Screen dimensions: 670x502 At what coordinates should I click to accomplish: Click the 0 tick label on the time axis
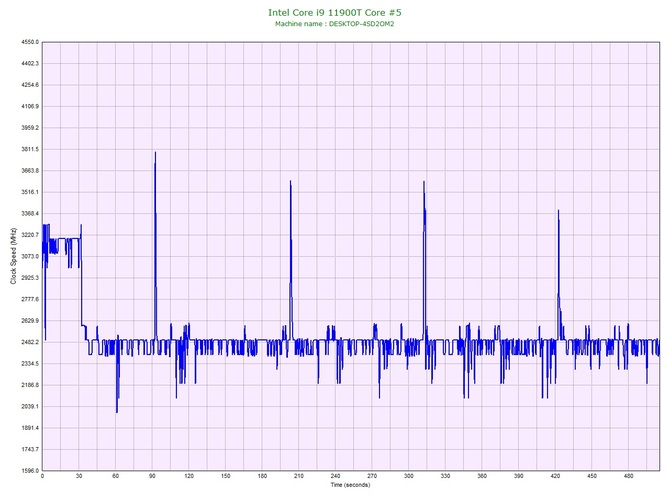42,476
